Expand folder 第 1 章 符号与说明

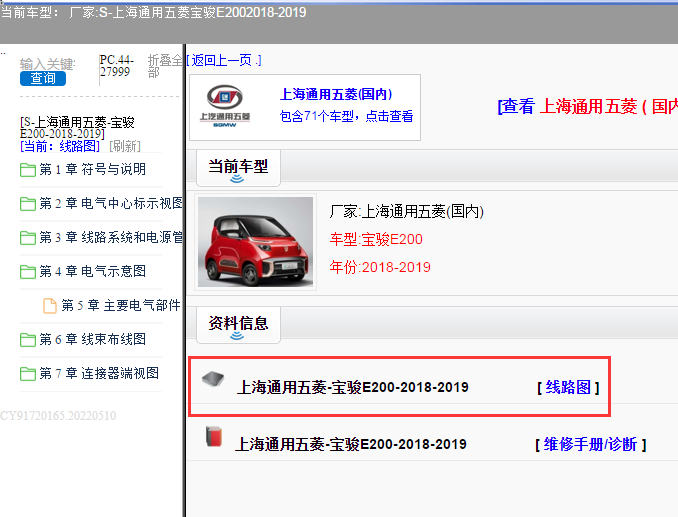(x=93, y=169)
